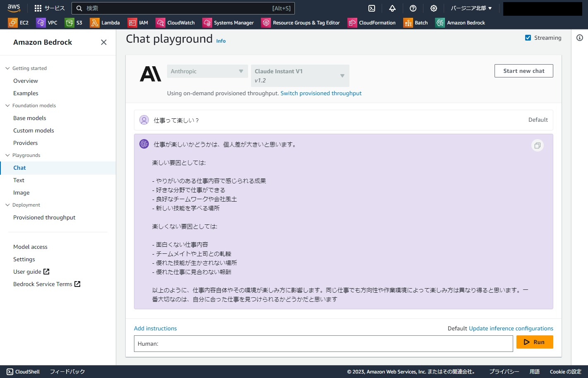Image resolution: width=588 pixels, height=378 pixels.
Task: Go to Examples in sidebar
Action: 26,93
